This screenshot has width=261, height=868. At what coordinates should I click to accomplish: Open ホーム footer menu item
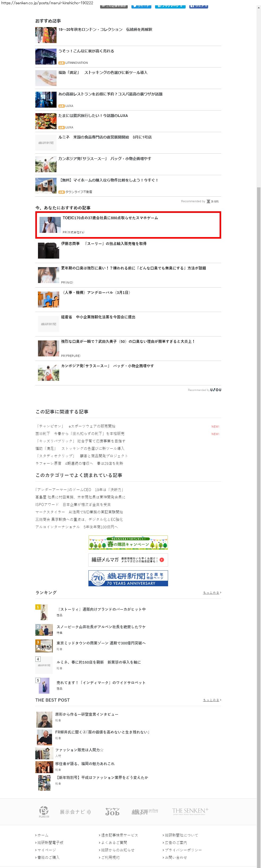point(43,835)
